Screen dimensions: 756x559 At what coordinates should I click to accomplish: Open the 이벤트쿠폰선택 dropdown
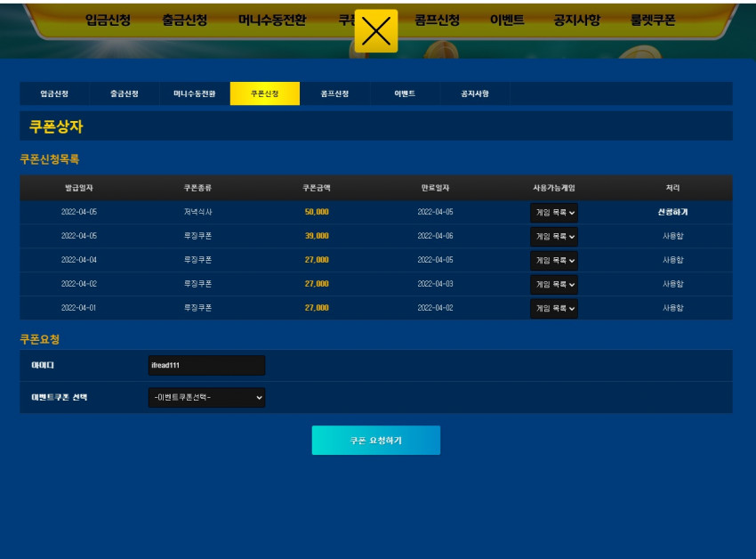pos(207,398)
